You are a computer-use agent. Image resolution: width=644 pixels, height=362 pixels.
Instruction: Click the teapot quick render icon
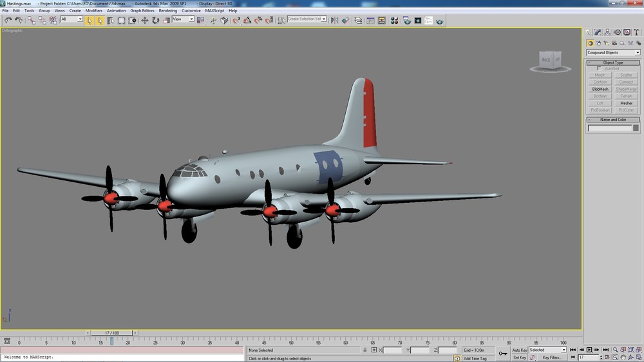coord(440,21)
